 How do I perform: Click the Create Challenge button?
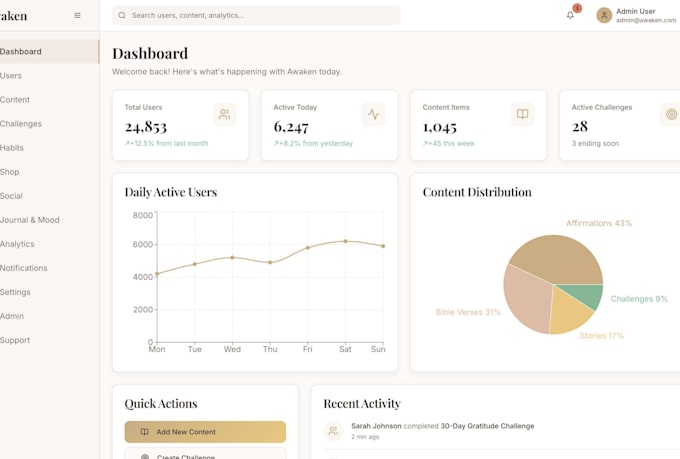[x=205, y=454]
